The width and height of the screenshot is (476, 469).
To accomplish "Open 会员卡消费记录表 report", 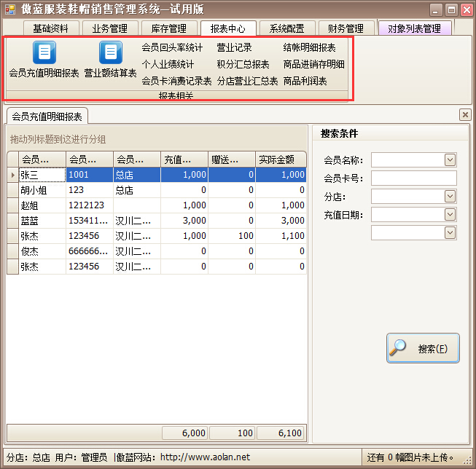I will (x=176, y=81).
